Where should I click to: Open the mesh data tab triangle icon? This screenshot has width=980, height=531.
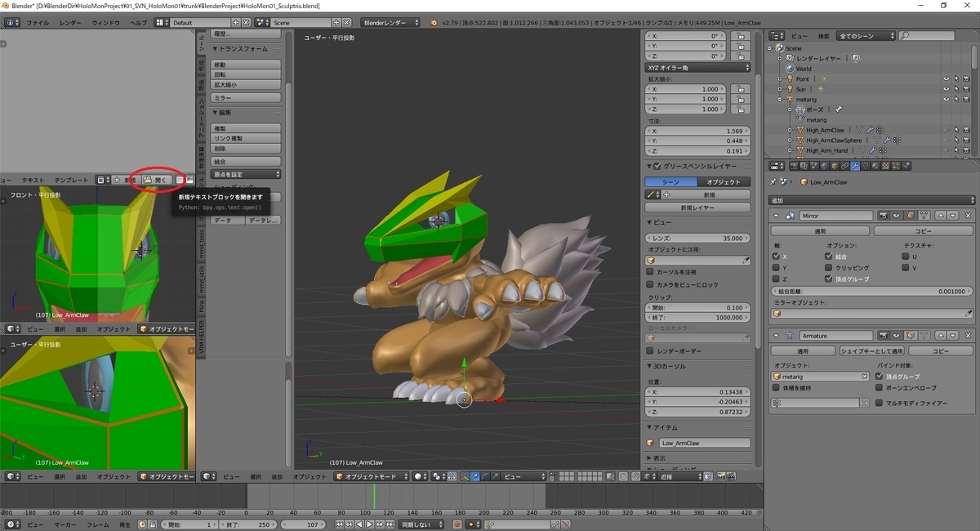(x=865, y=166)
